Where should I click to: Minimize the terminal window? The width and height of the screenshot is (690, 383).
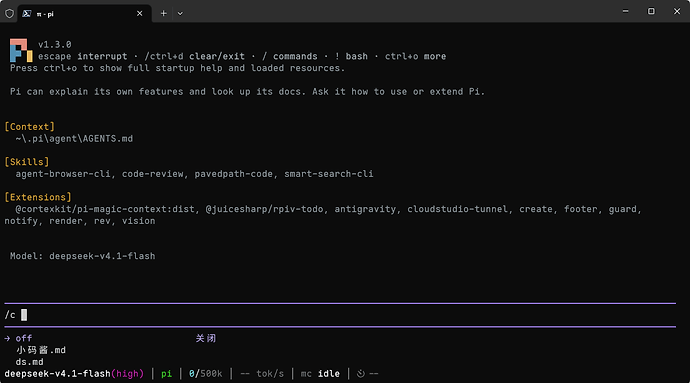tap(625, 11)
